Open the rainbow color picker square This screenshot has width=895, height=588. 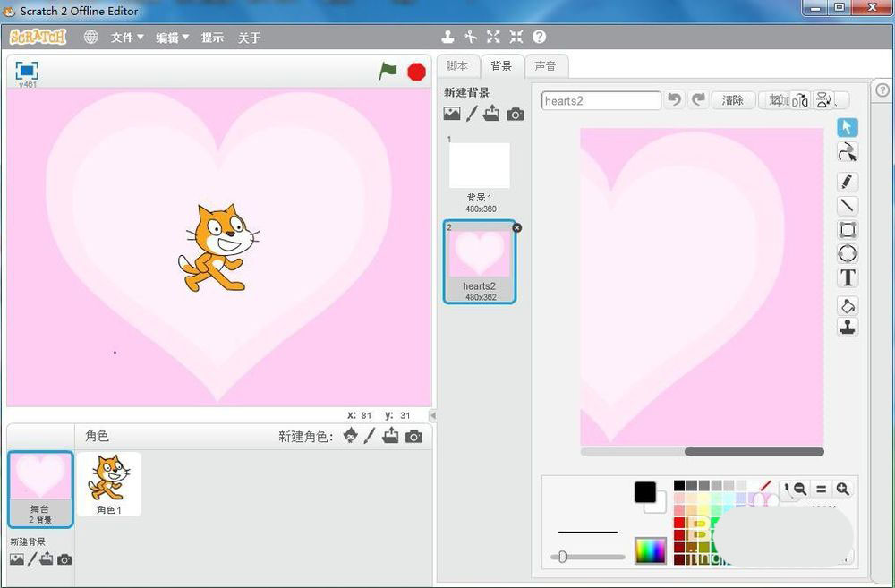coord(650,551)
